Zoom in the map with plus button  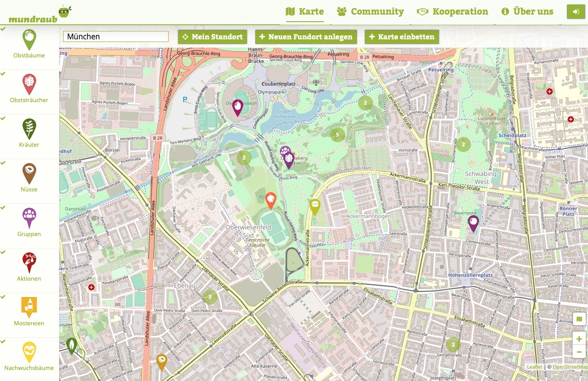(x=579, y=339)
